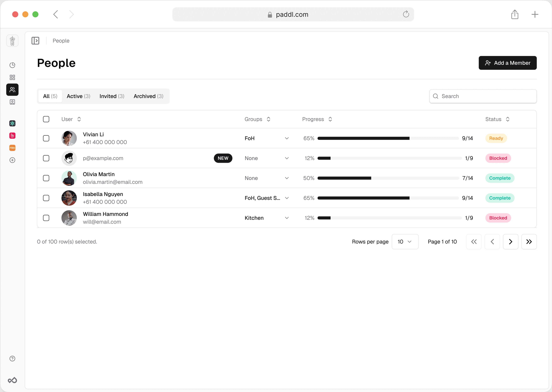
Task: Open the Archived filter tab
Action: (148, 96)
